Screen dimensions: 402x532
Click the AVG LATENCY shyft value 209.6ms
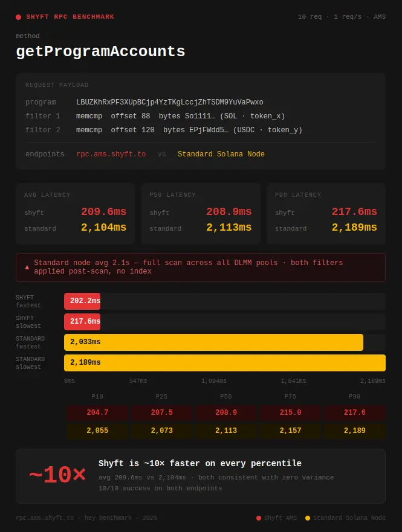coord(103,212)
